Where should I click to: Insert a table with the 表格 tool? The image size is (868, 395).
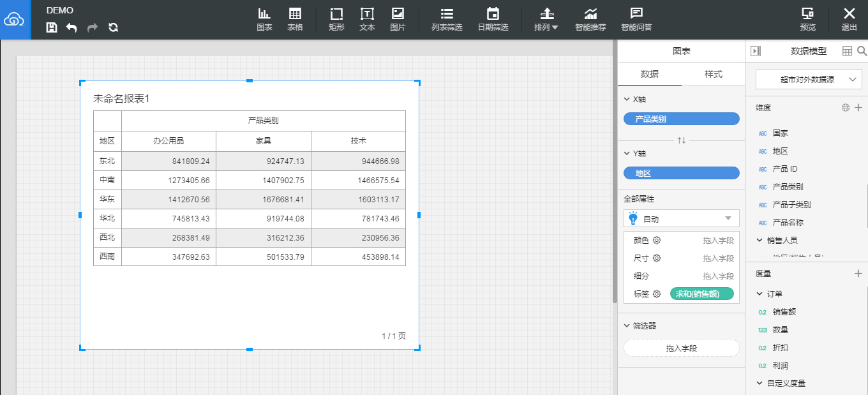point(295,20)
